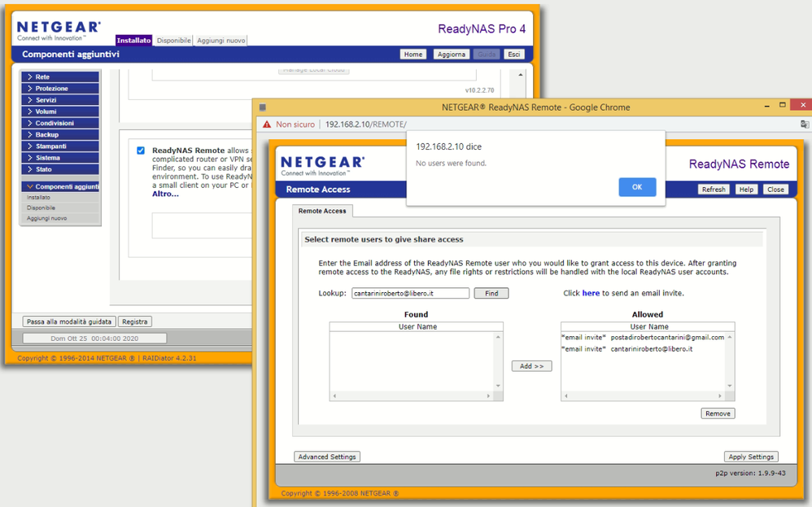Click 'Passa alla modalità guidata' button
The height and width of the screenshot is (507, 812).
click(x=69, y=321)
